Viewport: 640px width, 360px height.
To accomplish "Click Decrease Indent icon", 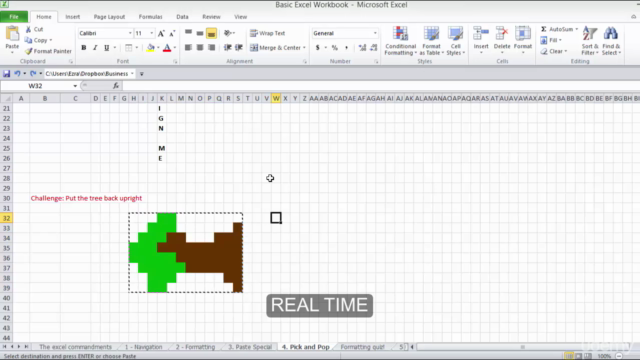I will 228,48.
